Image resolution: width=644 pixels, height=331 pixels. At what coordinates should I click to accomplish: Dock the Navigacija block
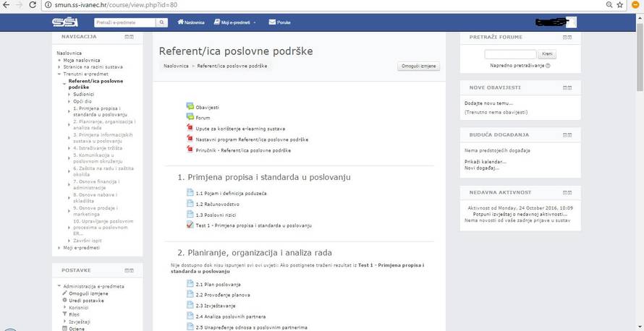pyautogui.click(x=132, y=37)
